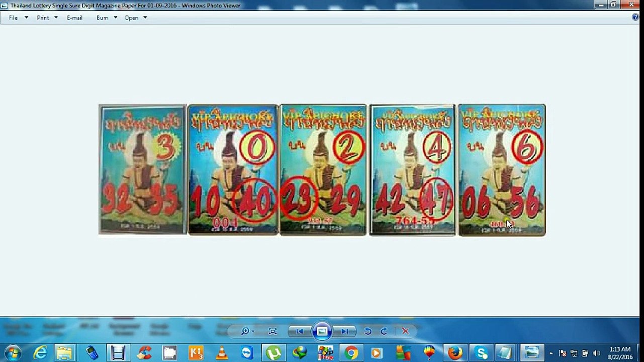The width and height of the screenshot is (644, 362).
Task: Open the Burn menu
Action: pos(102,18)
